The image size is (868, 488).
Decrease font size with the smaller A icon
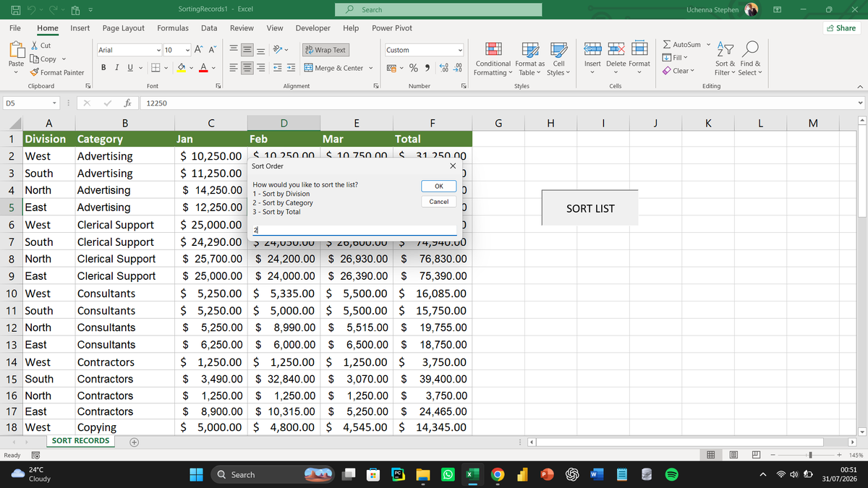[x=213, y=50]
